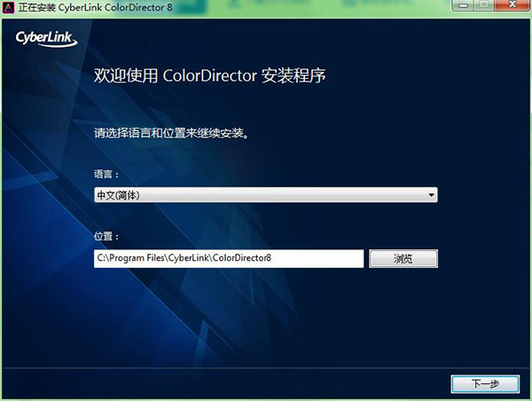Screen dimensions: 532x401
Task: Click the ColorDirector icon in title bar
Action: 8,7
